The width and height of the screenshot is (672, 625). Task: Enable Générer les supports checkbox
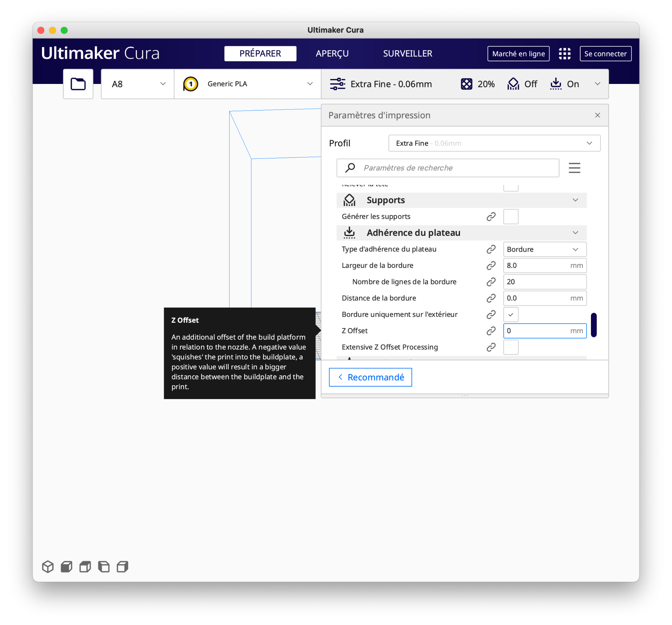coord(511,216)
